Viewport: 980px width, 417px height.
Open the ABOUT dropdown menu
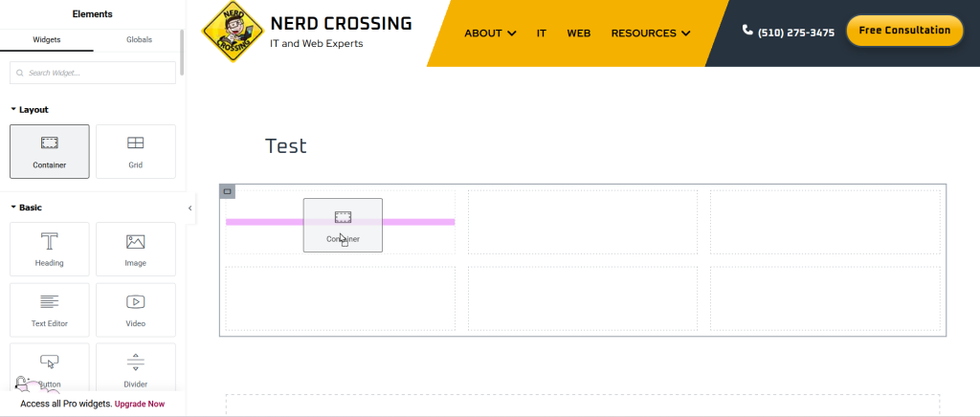[490, 33]
